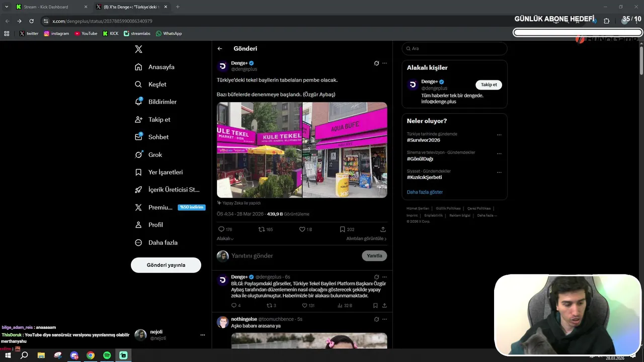Click the Gönderi yayınla button
644x362 pixels.
166,265
